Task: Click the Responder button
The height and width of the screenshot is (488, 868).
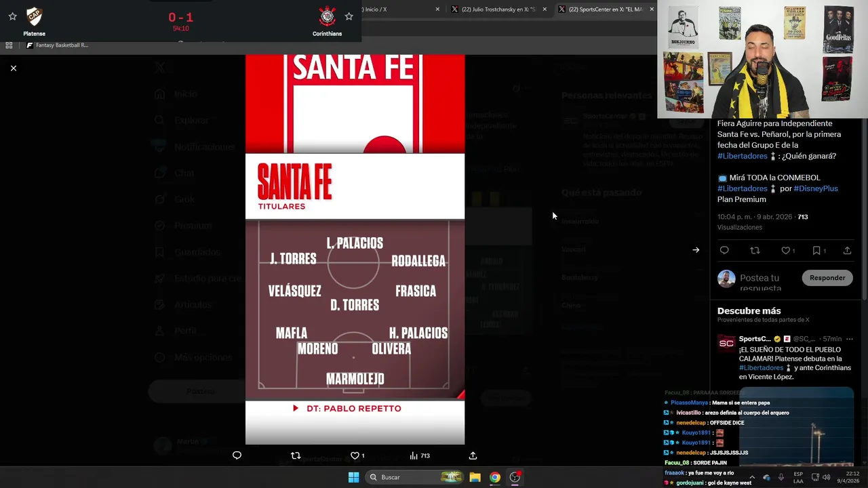Action: coord(827,278)
